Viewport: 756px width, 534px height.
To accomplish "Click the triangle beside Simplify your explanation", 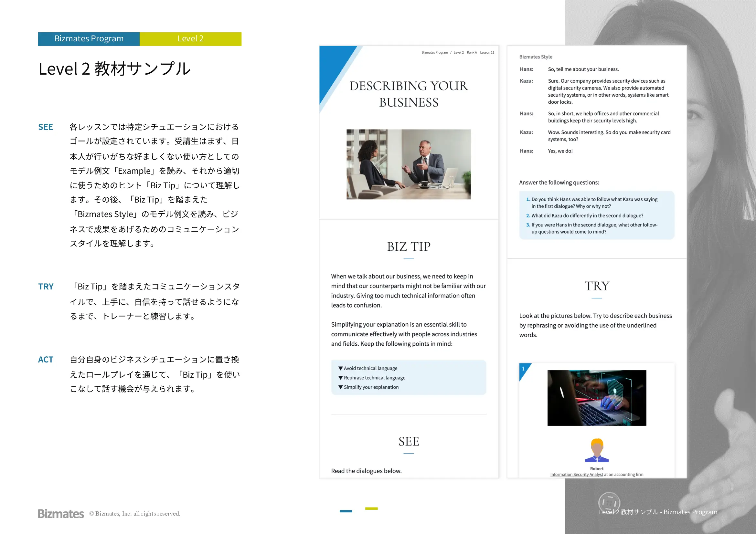I will pyautogui.click(x=340, y=387).
